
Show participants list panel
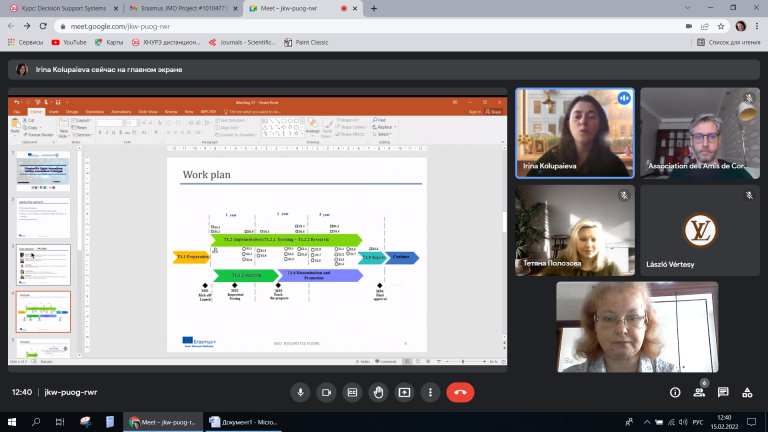699,392
